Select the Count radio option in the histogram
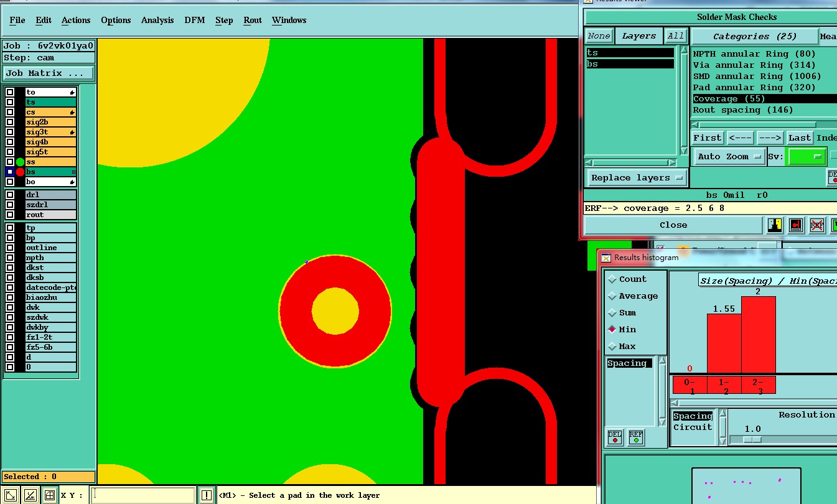 pyautogui.click(x=612, y=279)
